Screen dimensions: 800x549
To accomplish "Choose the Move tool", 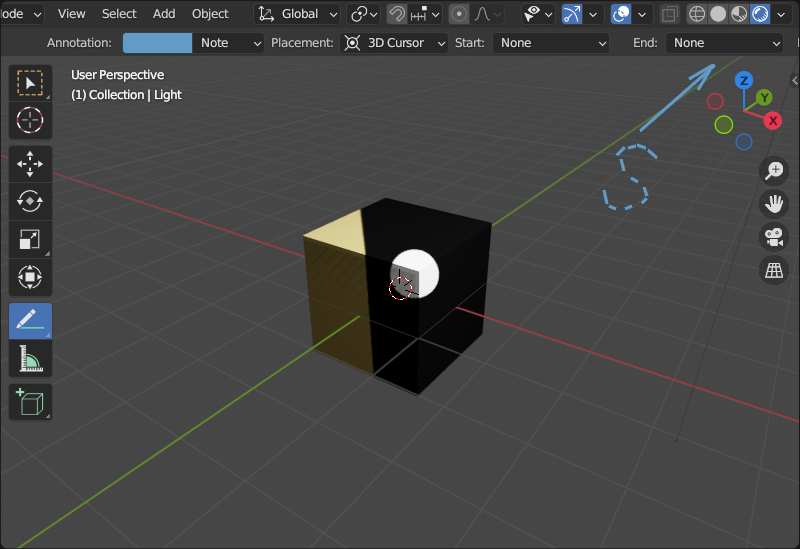I will pyautogui.click(x=30, y=164).
